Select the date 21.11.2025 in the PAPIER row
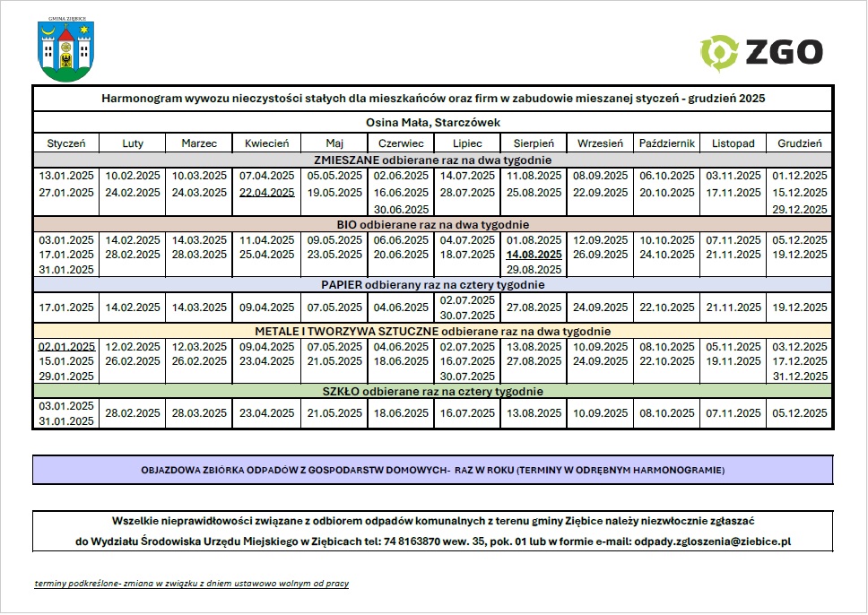The width and height of the screenshot is (868, 615). (733, 307)
